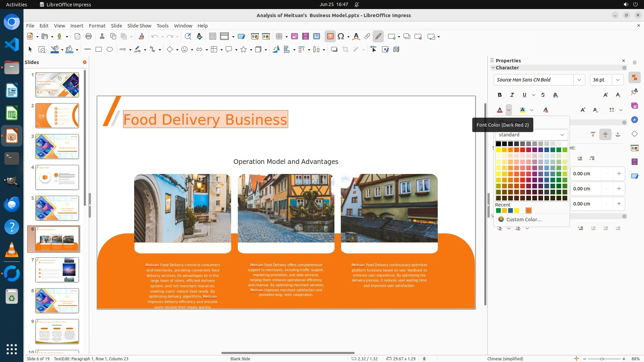Viewport: 644px width, 362px height.
Task: Click the Insert Fontwork Text icon
Action: tap(356, 37)
